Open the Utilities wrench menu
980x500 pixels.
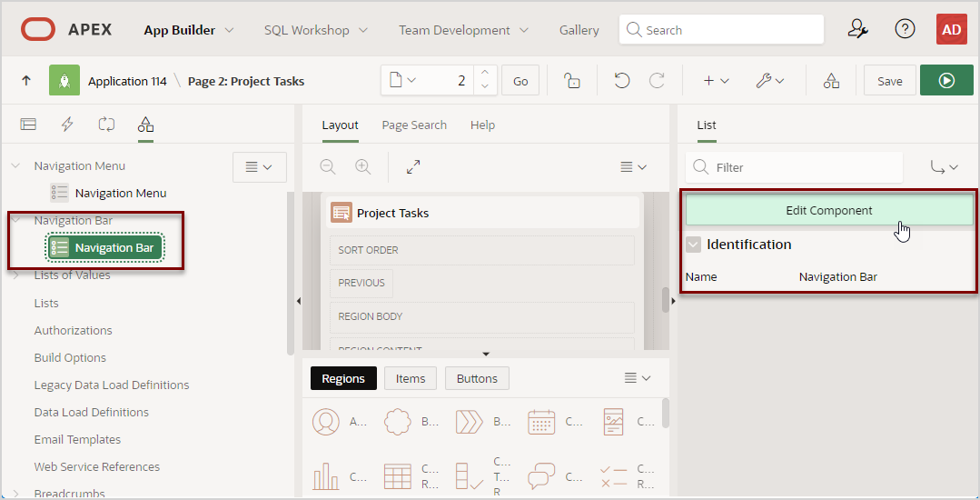[769, 80]
